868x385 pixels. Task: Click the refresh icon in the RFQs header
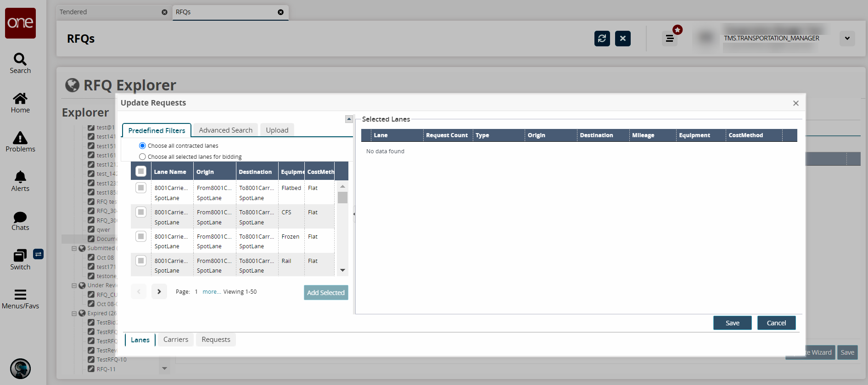click(602, 39)
